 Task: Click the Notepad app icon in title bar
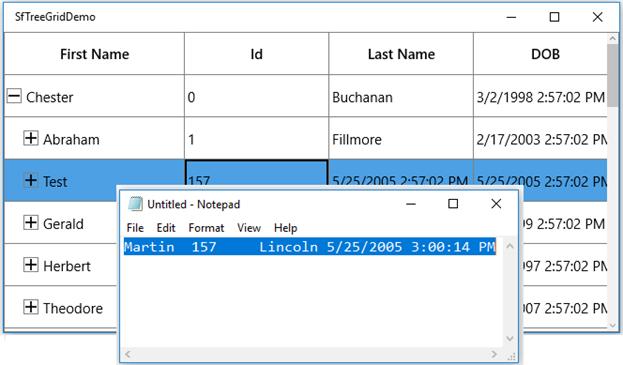[135, 204]
